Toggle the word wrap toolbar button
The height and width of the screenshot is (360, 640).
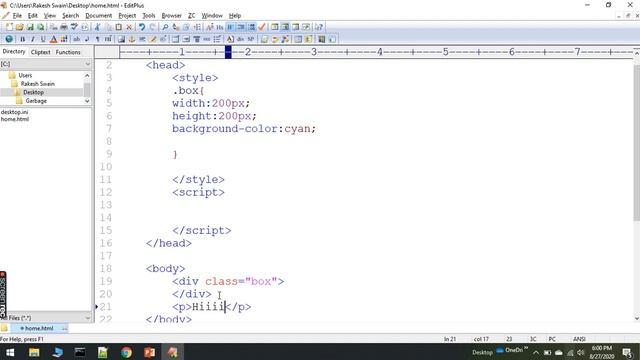point(231,27)
